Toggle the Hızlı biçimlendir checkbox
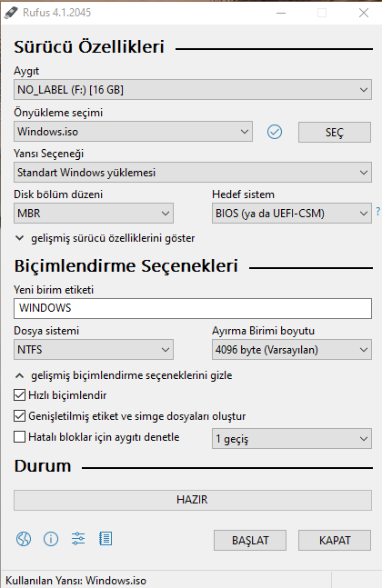The image size is (382, 588). [19, 394]
